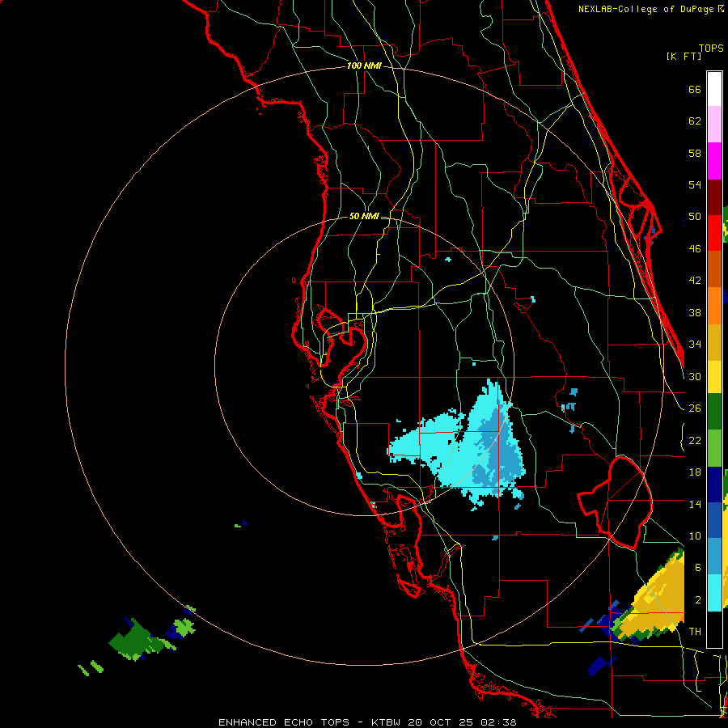Click the KTBW radar site identifier

point(387,722)
